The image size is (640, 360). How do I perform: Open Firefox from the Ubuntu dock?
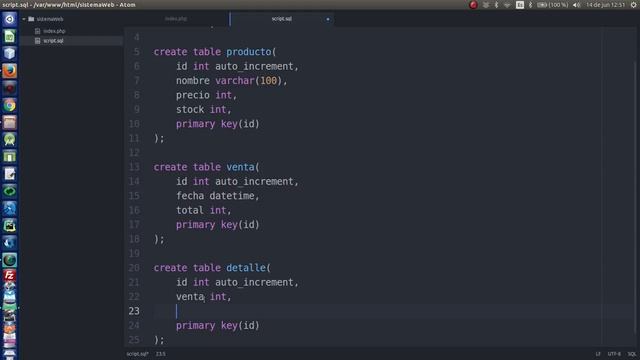(9, 71)
